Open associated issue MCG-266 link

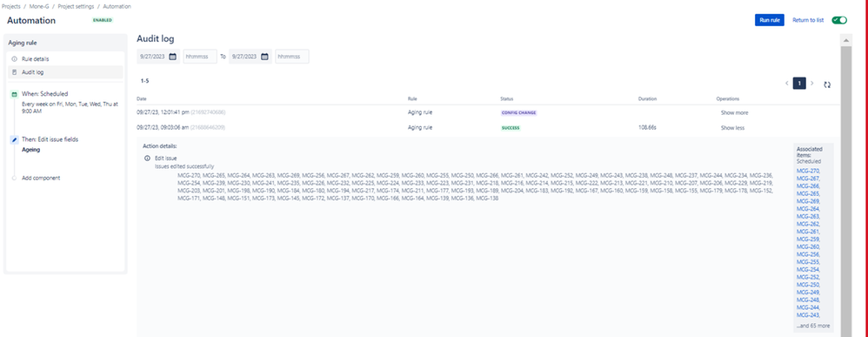click(808, 186)
